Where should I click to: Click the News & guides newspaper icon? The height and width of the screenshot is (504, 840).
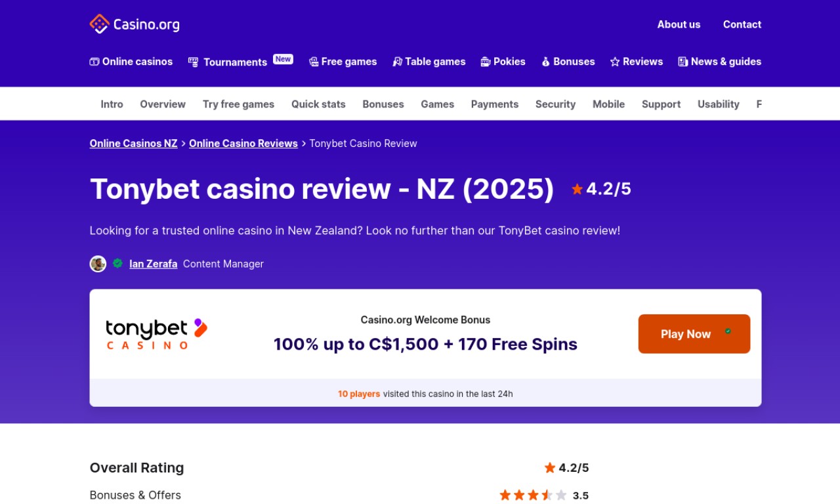(683, 62)
